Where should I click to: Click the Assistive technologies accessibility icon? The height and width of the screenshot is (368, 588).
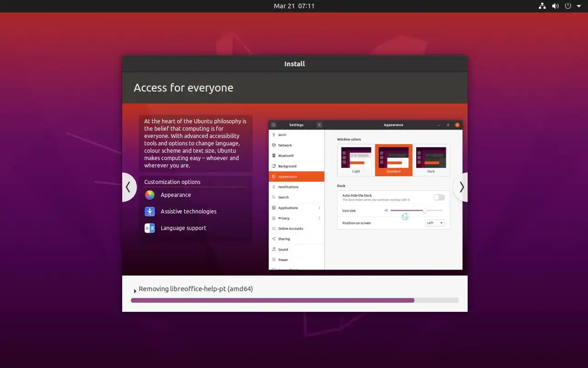(x=150, y=212)
